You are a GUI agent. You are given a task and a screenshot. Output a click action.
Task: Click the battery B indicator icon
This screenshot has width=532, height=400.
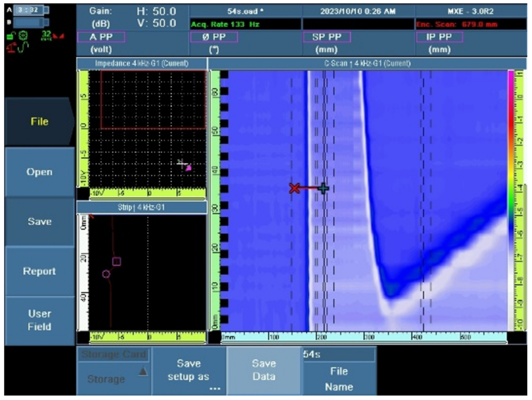click(x=31, y=23)
